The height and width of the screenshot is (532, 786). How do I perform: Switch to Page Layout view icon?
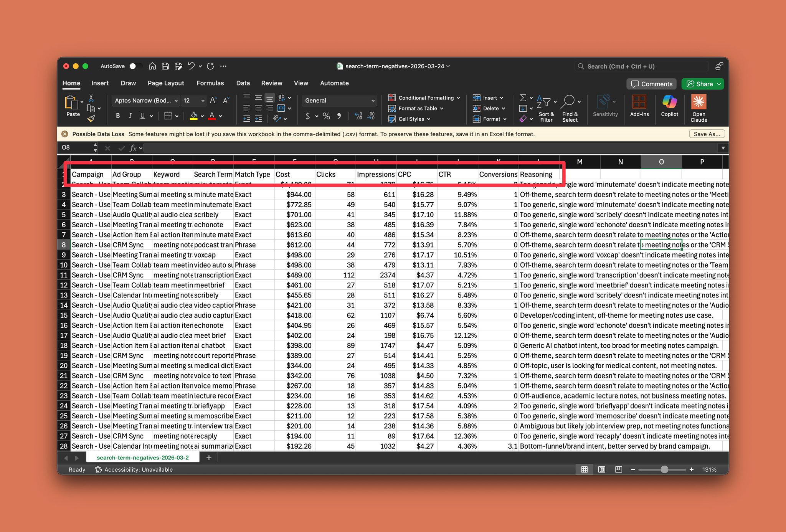[601, 469]
